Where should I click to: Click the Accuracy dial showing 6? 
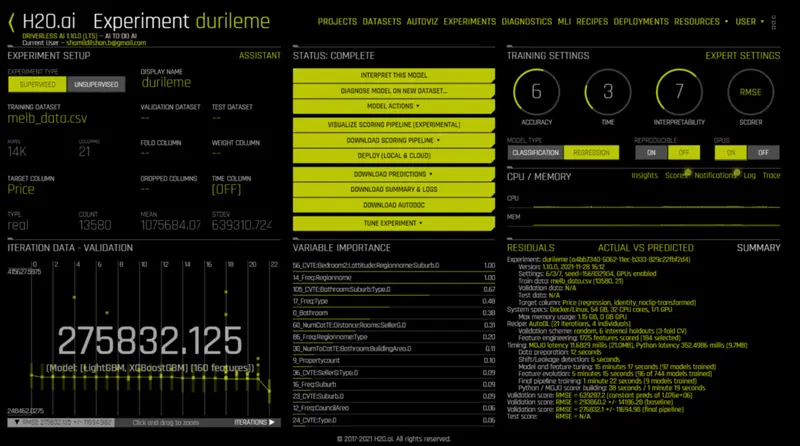point(536,92)
